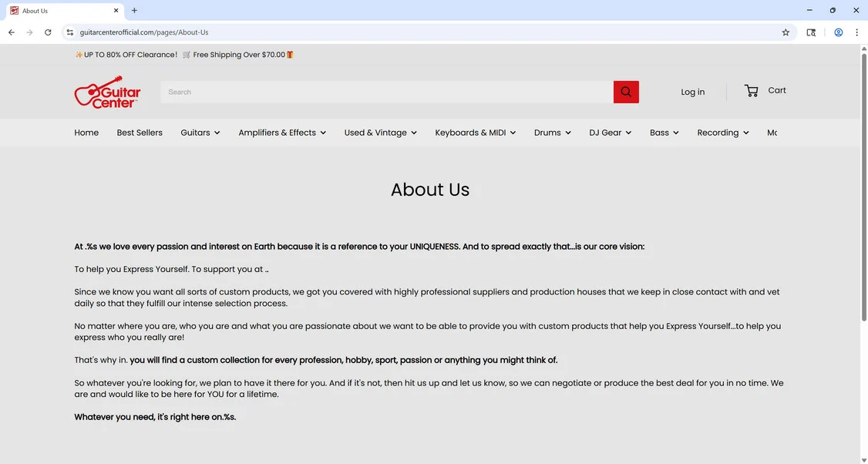Expand the Keyboards & MIDI menu

[476, 133]
